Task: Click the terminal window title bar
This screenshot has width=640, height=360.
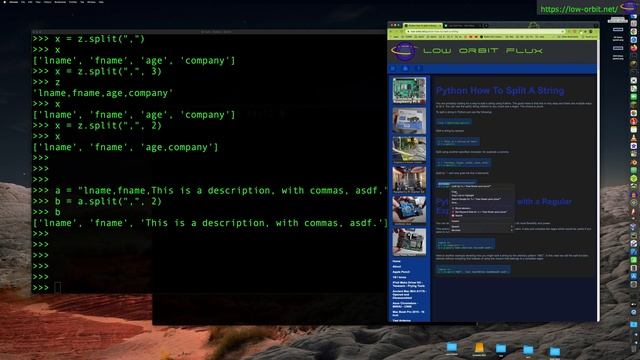Action: pyautogui.click(x=209, y=31)
